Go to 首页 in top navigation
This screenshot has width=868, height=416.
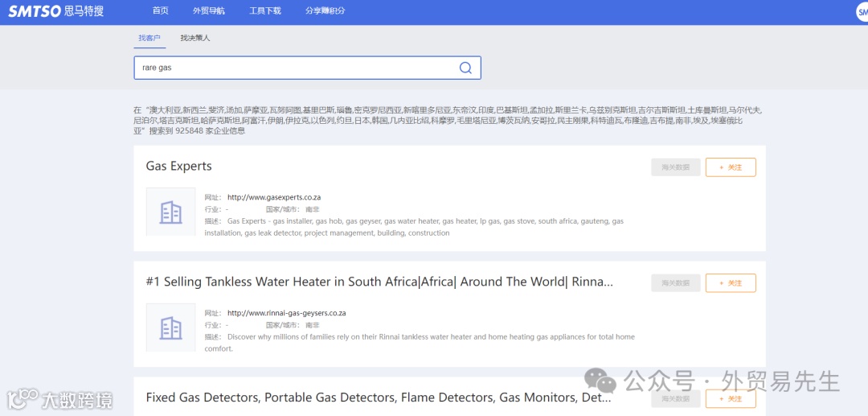point(161,10)
